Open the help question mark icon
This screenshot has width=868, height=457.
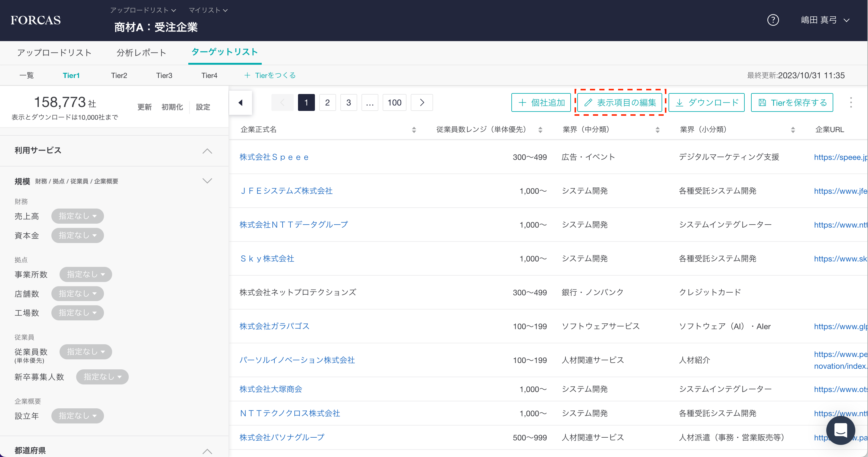[x=772, y=20]
